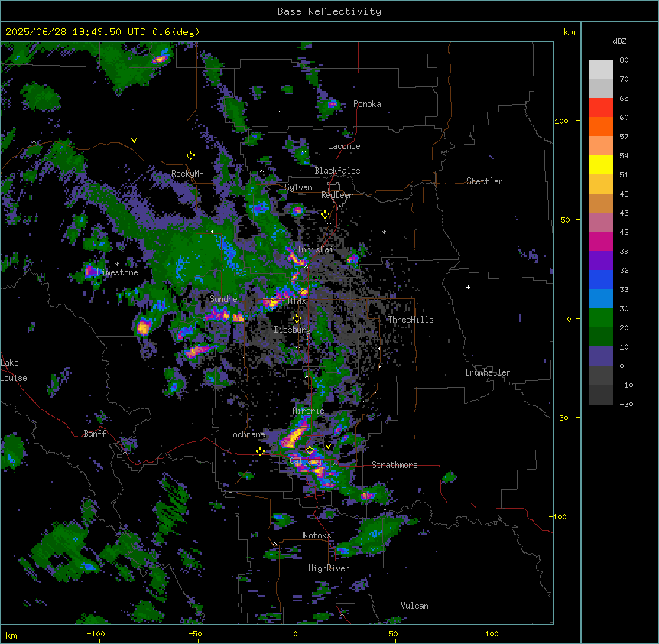
Task: Select the top light gray legend swatch
Action: (x=601, y=69)
